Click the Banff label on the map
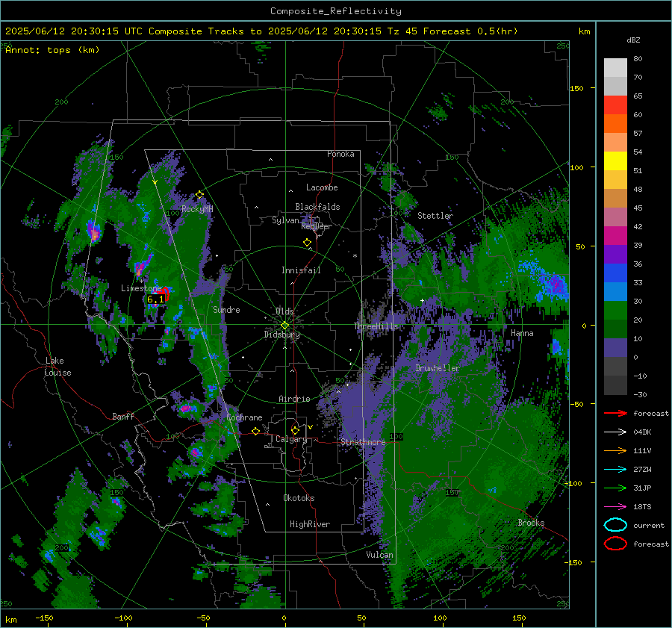 tap(123, 416)
